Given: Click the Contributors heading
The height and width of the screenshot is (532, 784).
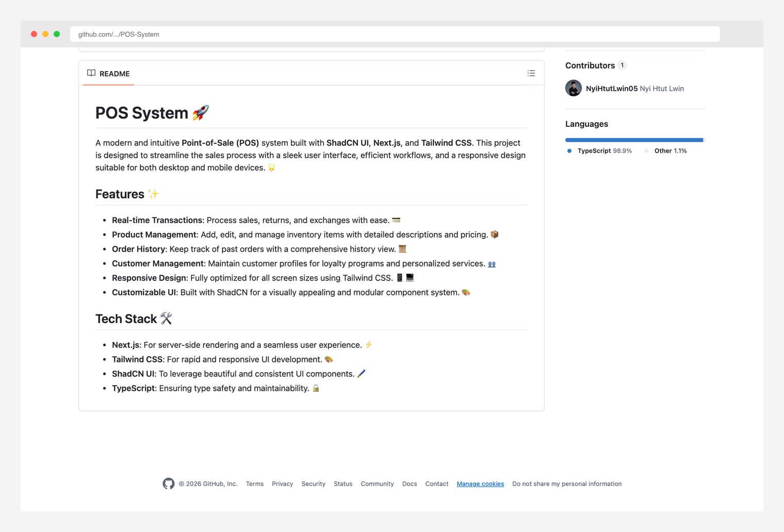Looking at the screenshot, I should coord(590,65).
